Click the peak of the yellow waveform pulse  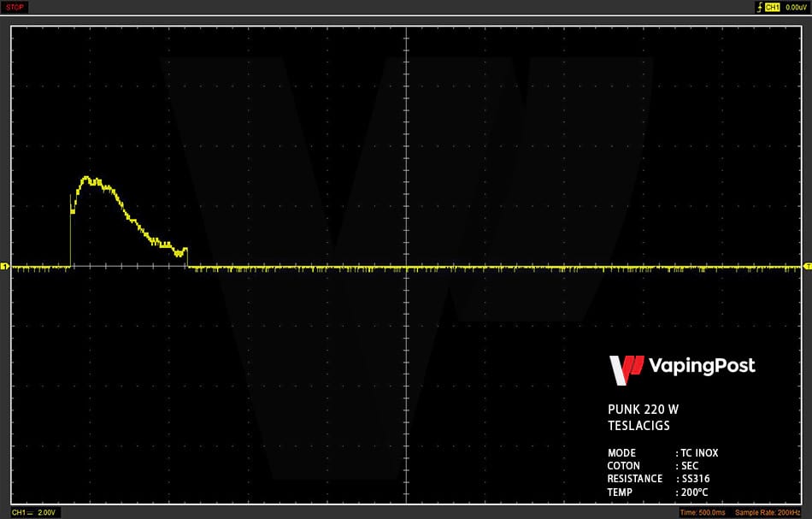click(86, 178)
